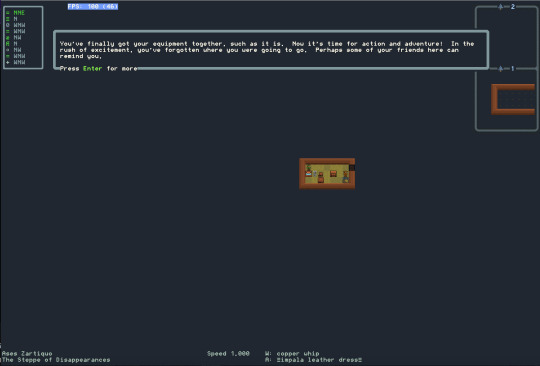540x366 pixels.
Task: Click the gray adventurer character sprite
Action: pyautogui.click(x=315, y=174)
